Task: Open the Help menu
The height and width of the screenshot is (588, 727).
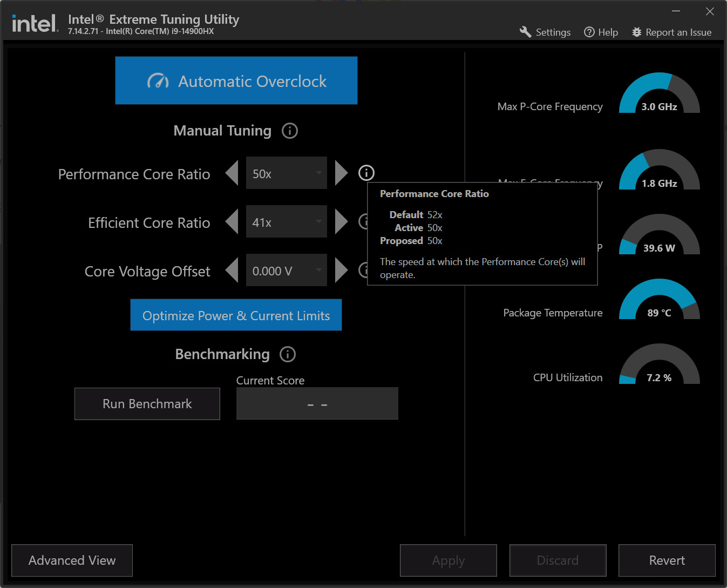Action: coord(601,32)
